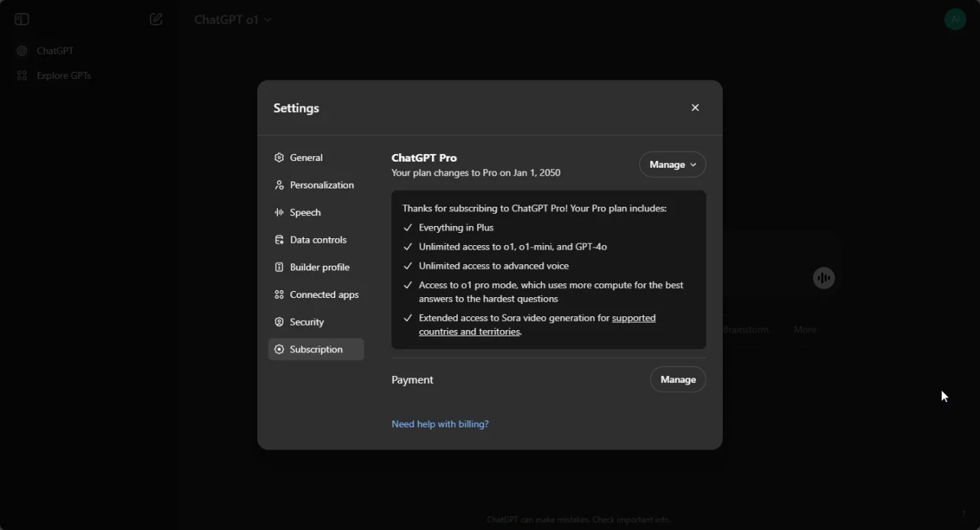Click the Settings dialog title
Image resolution: width=980 pixels, height=530 pixels.
296,108
